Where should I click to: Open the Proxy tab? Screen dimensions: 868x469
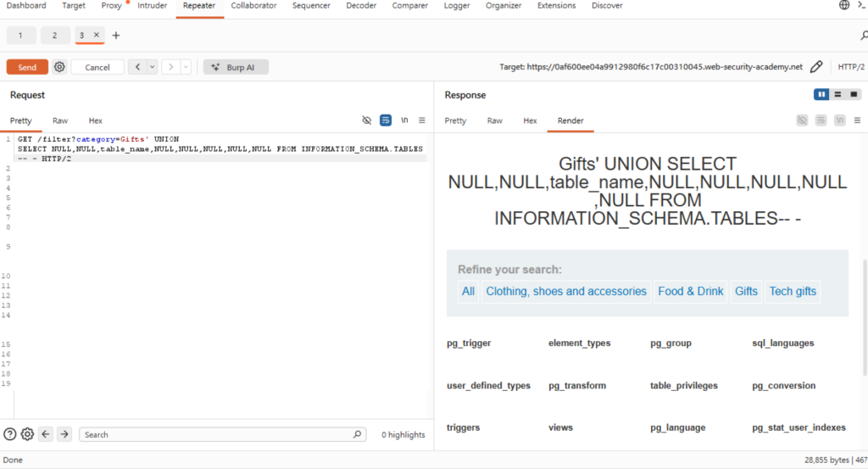coord(111,6)
